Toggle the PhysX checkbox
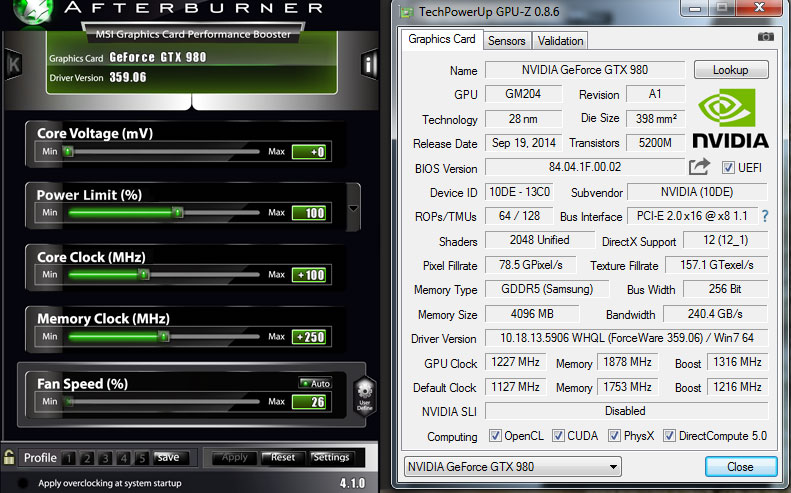The height and width of the screenshot is (493, 791). point(614,435)
